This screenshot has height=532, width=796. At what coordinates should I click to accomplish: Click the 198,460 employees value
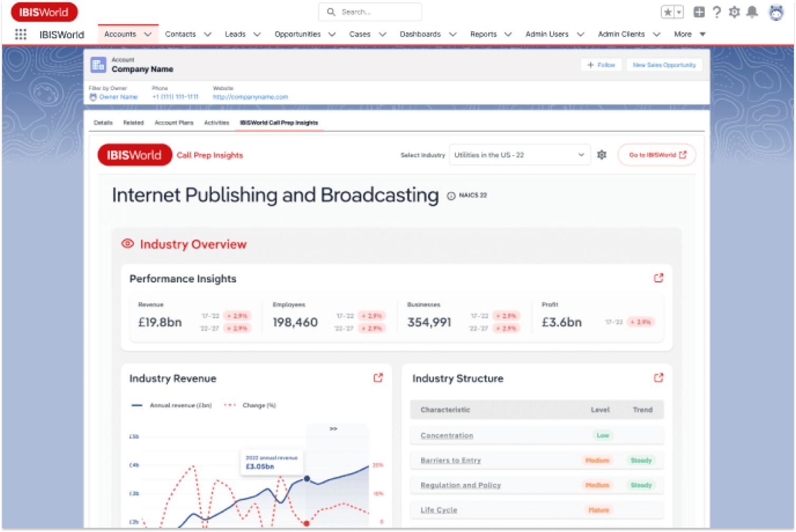pyautogui.click(x=295, y=322)
